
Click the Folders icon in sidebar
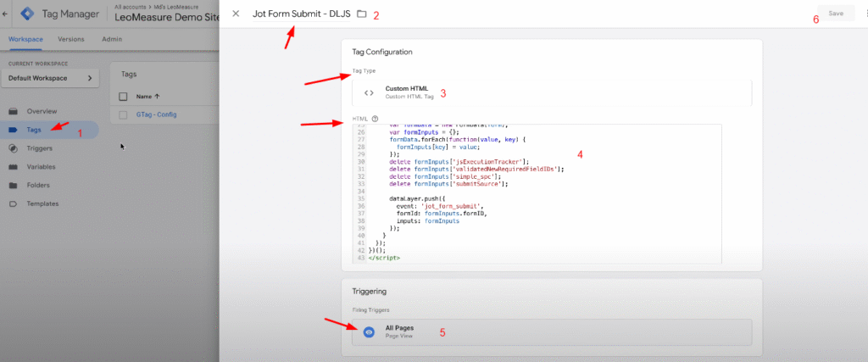(14, 185)
